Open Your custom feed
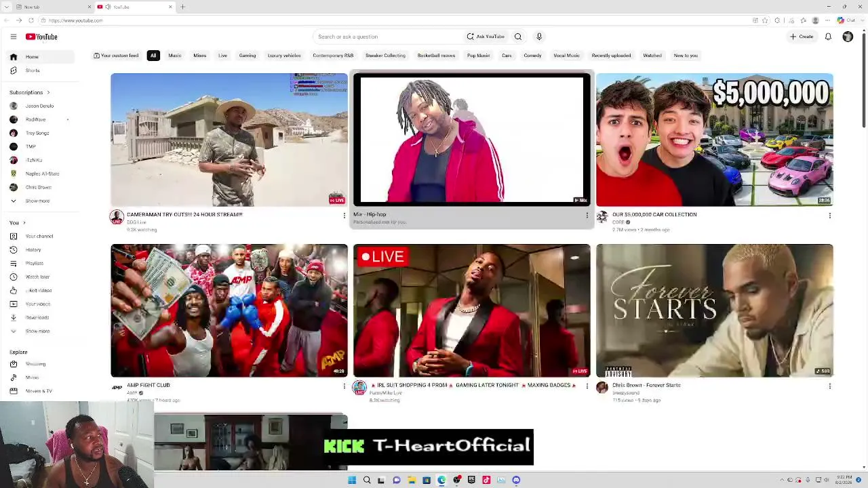 point(116,56)
